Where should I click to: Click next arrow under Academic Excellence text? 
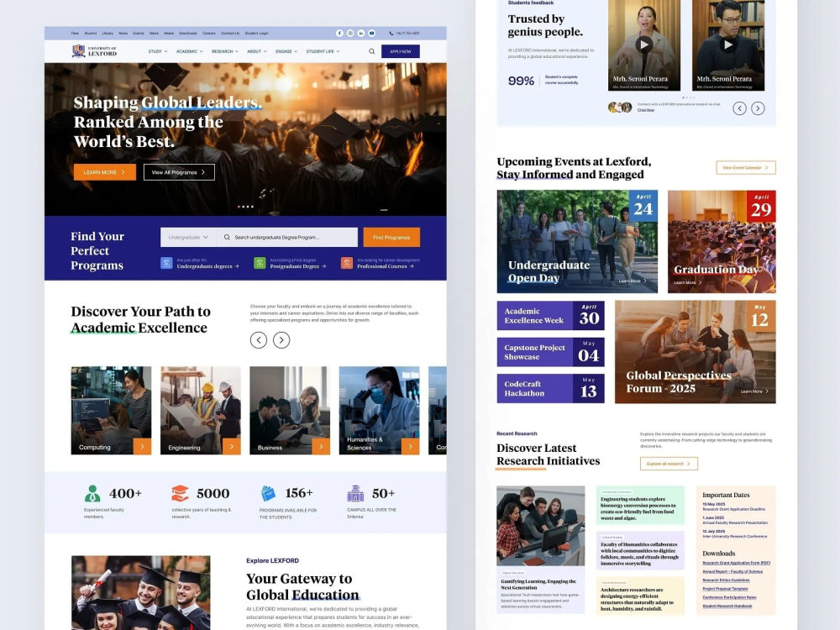(281, 339)
